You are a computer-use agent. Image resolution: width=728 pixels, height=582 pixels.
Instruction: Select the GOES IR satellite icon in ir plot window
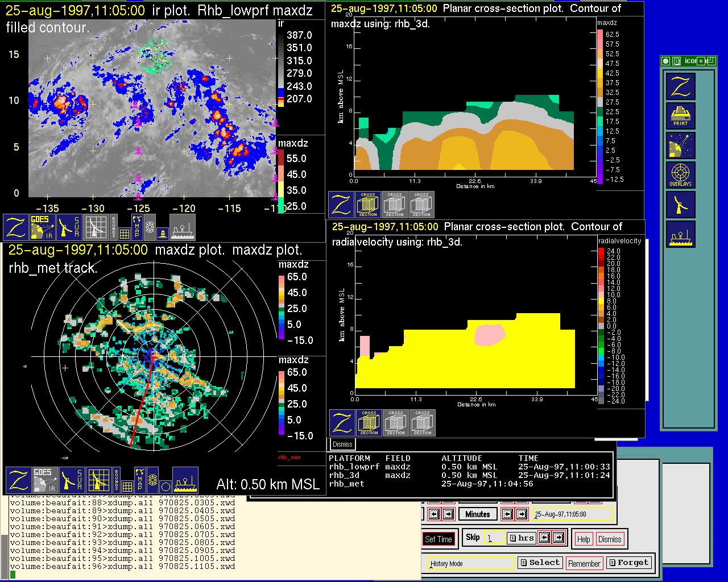tap(43, 227)
